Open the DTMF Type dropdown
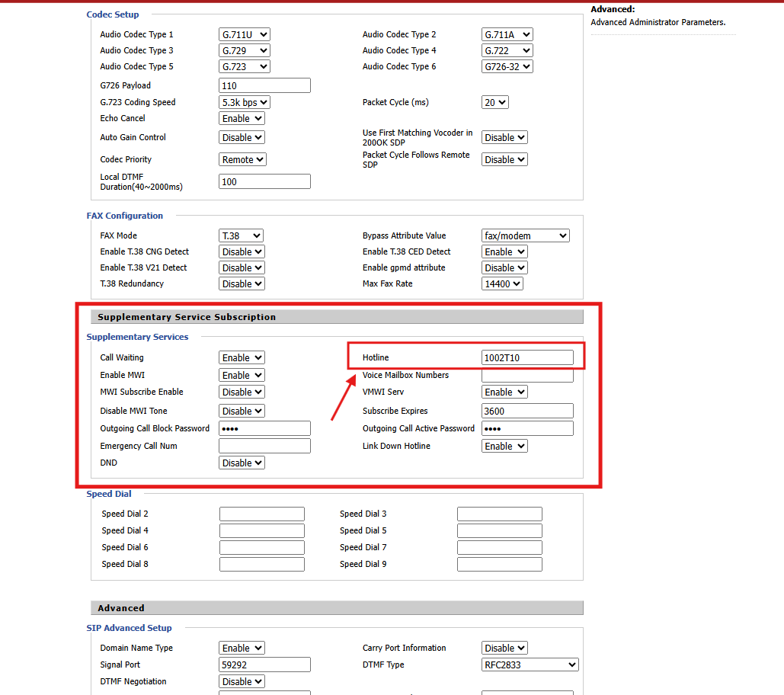Image resolution: width=784 pixels, height=695 pixels. pos(530,665)
